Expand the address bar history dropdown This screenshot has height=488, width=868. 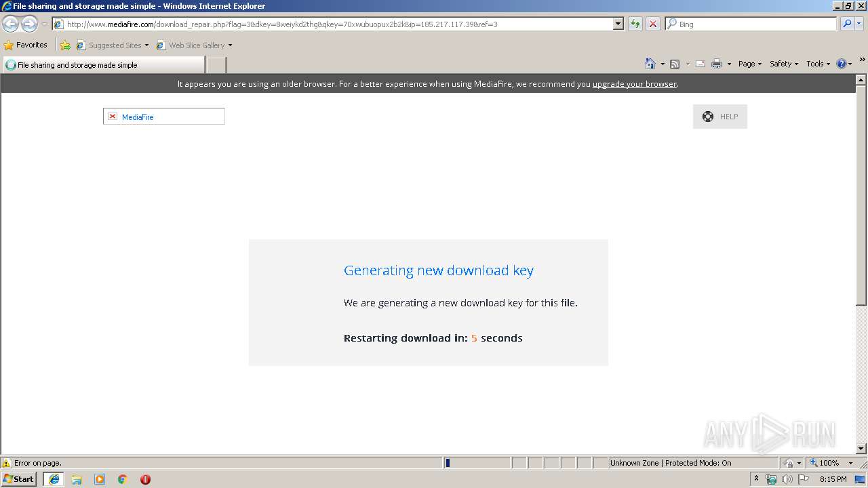(618, 24)
